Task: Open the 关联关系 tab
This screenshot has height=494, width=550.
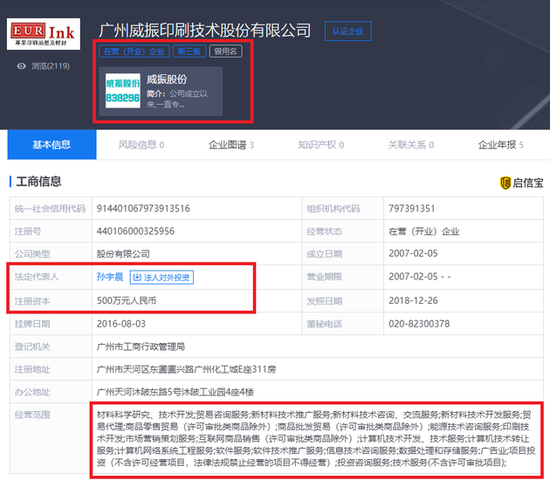Action: (x=411, y=145)
